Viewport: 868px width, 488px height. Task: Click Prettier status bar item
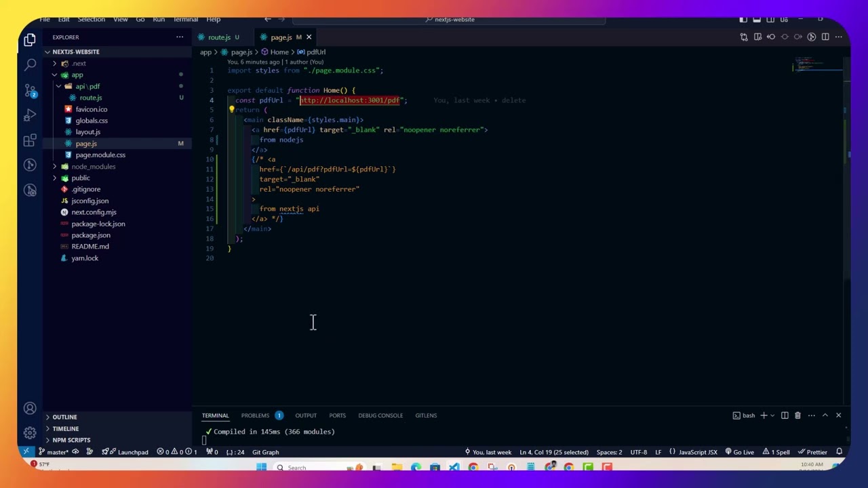pyautogui.click(x=812, y=452)
